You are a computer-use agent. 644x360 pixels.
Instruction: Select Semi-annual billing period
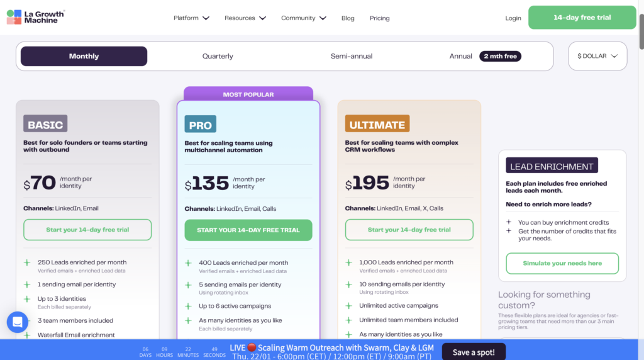click(352, 56)
